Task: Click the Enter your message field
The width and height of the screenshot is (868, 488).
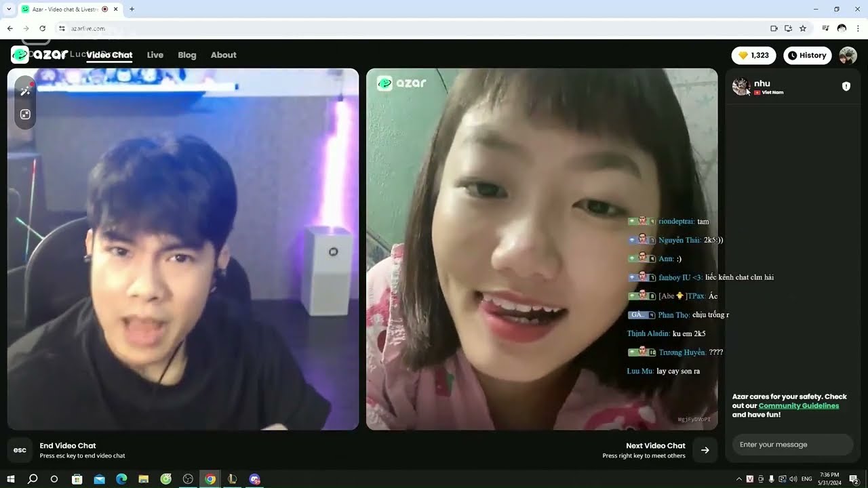Action: coord(792,445)
